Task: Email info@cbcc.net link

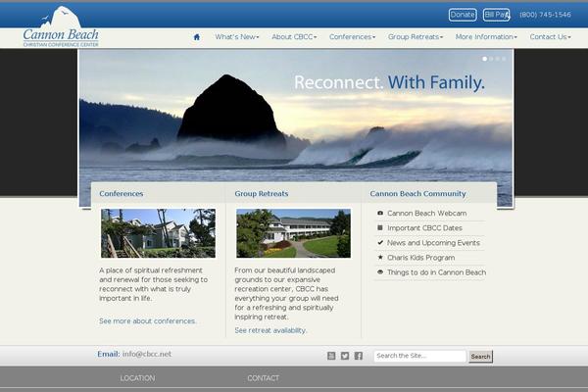Action: [147, 354]
